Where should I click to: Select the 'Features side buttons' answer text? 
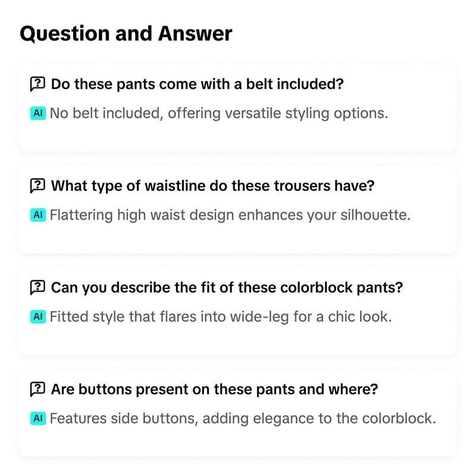[x=243, y=418]
